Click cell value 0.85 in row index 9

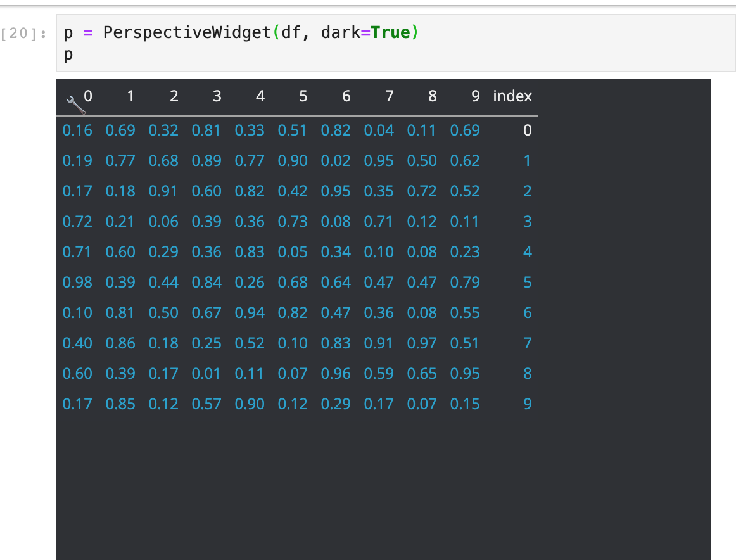120,404
